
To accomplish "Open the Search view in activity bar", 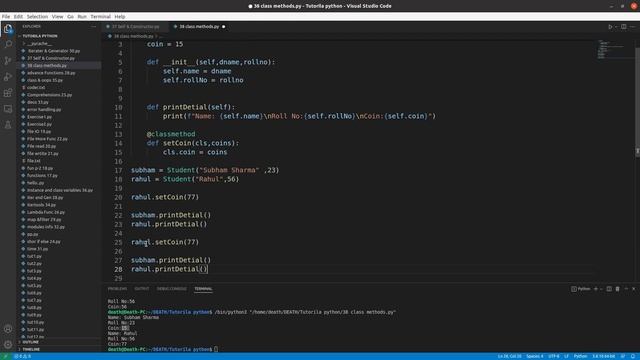I will [x=8, y=44].
